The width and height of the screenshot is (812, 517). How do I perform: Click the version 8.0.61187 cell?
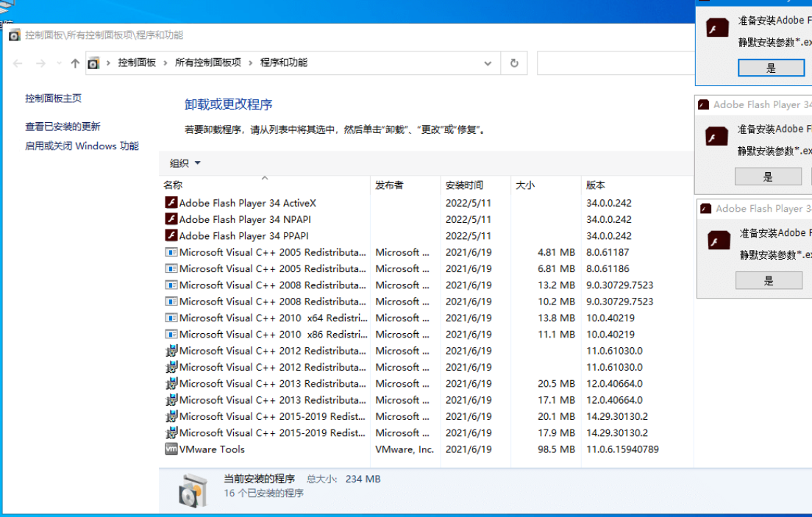[608, 252]
